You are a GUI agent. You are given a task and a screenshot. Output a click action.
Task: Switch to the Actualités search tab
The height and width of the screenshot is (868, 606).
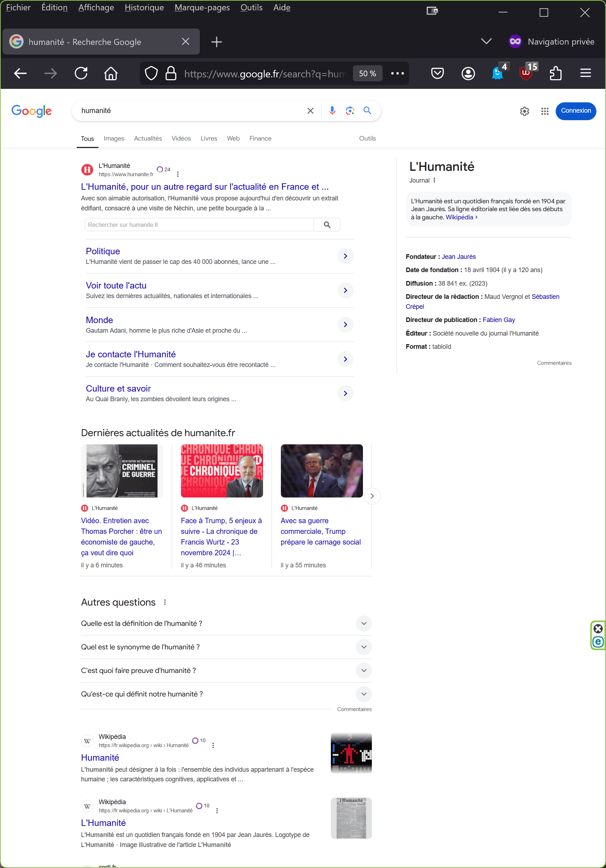148,138
